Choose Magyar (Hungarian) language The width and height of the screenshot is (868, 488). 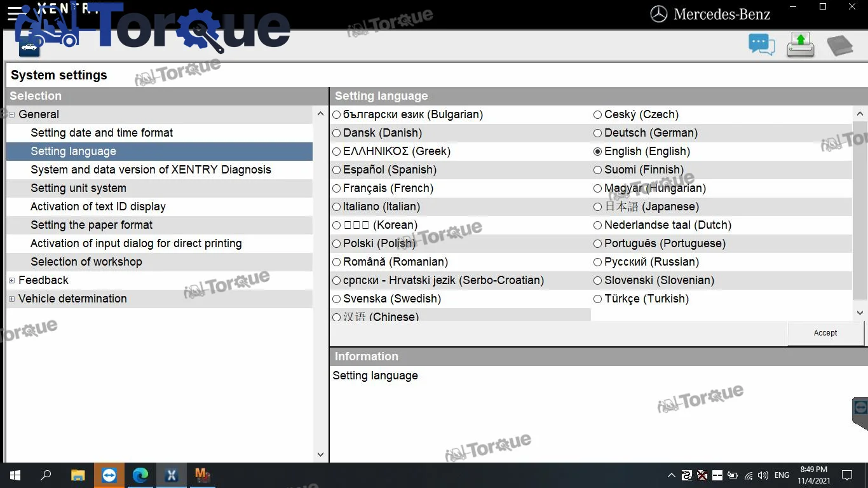click(x=598, y=189)
